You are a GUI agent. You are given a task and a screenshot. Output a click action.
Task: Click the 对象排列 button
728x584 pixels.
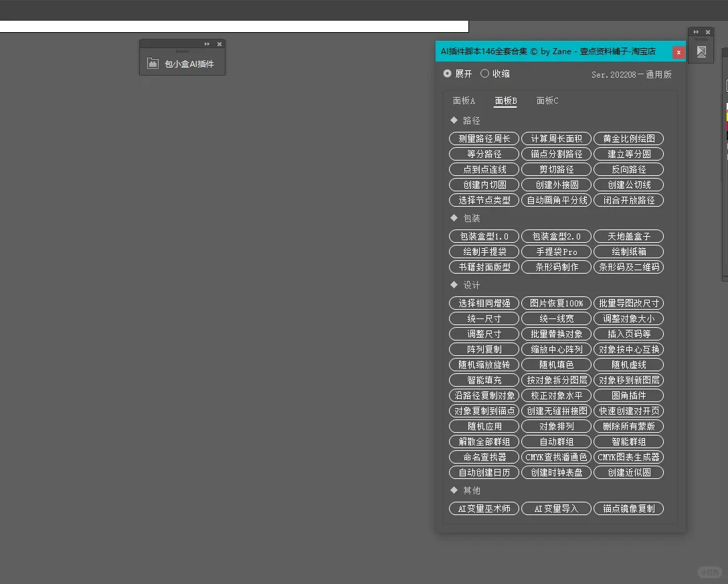point(556,425)
